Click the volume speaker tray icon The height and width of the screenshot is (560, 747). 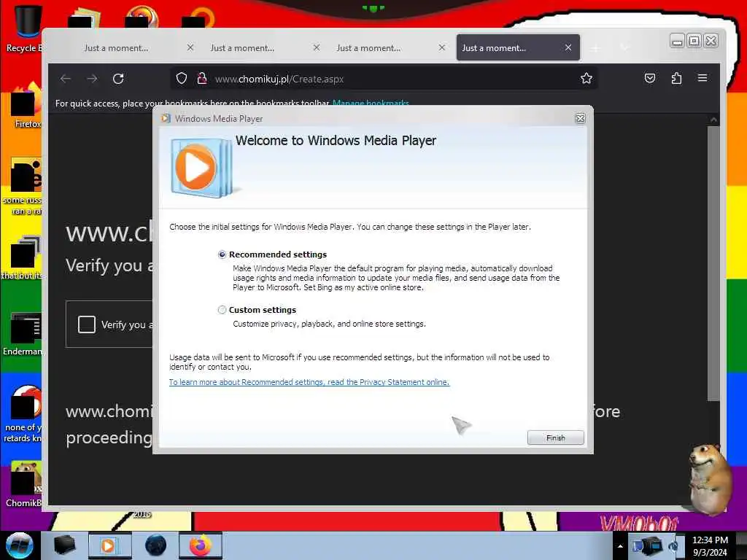[673, 546]
